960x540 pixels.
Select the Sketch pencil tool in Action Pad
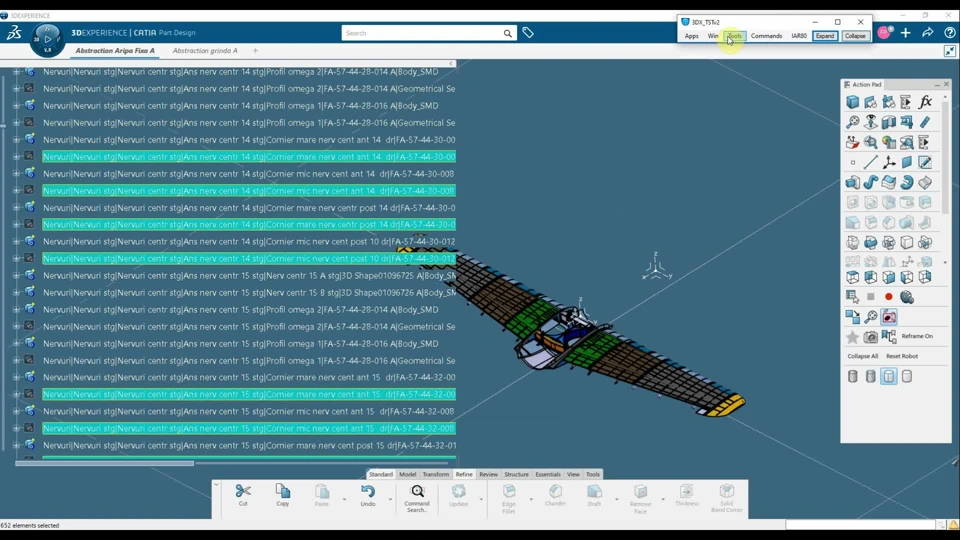pos(925,162)
